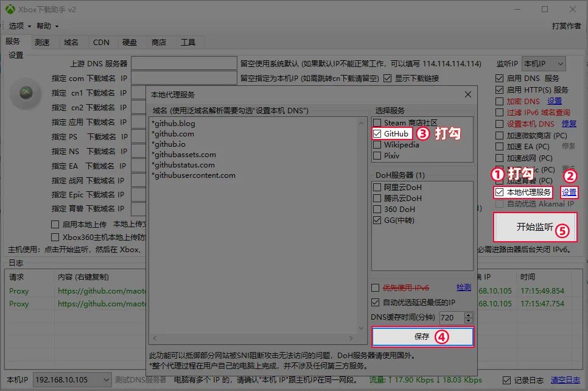Click the 清空日志 link
The width and height of the screenshot is (588, 391).
[565, 380]
